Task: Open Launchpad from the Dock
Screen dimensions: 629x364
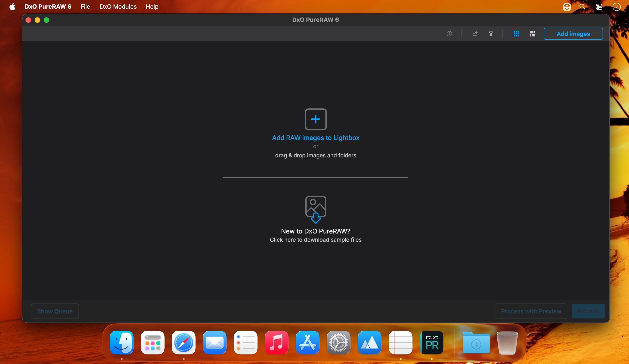Action: click(152, 342)
